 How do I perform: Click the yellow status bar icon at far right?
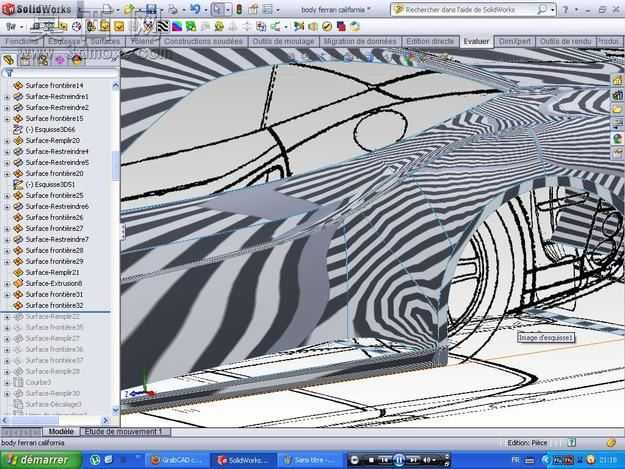pyautogui.click(x=611, y=442)
